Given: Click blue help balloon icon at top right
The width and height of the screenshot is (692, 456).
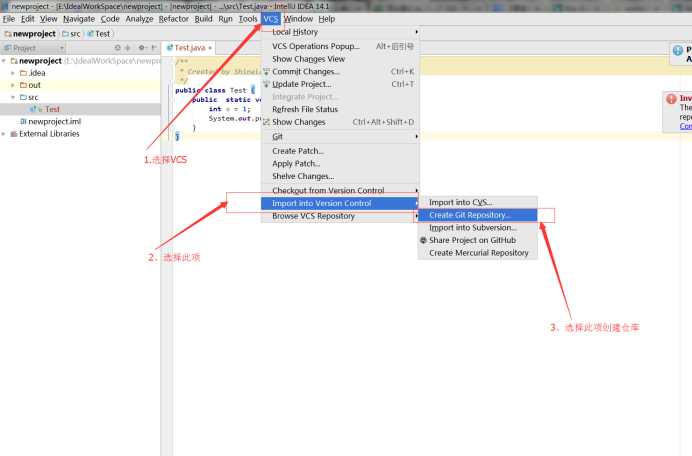Looking at the screenshot, I should click(x=678, y=50).
